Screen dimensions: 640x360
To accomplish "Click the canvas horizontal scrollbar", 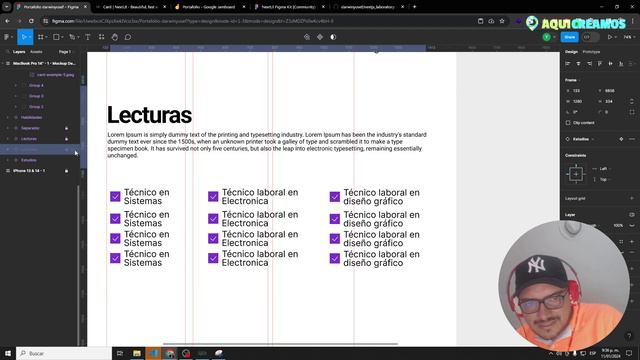I will click(280, 344).
